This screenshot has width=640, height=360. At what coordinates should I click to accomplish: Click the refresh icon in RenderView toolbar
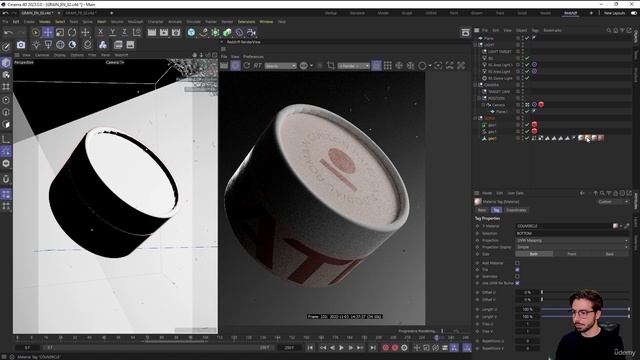point(247,65)
